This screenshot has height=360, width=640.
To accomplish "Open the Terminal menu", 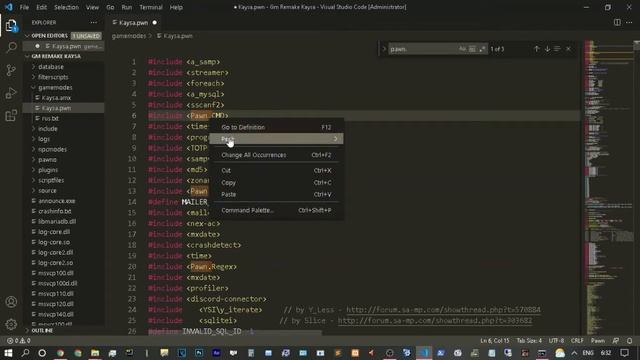I will pos(151,7).
